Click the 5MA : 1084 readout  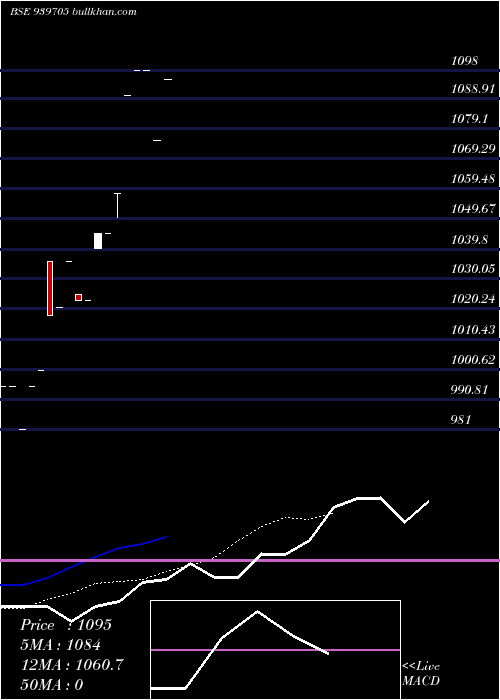tap(60, 645)
